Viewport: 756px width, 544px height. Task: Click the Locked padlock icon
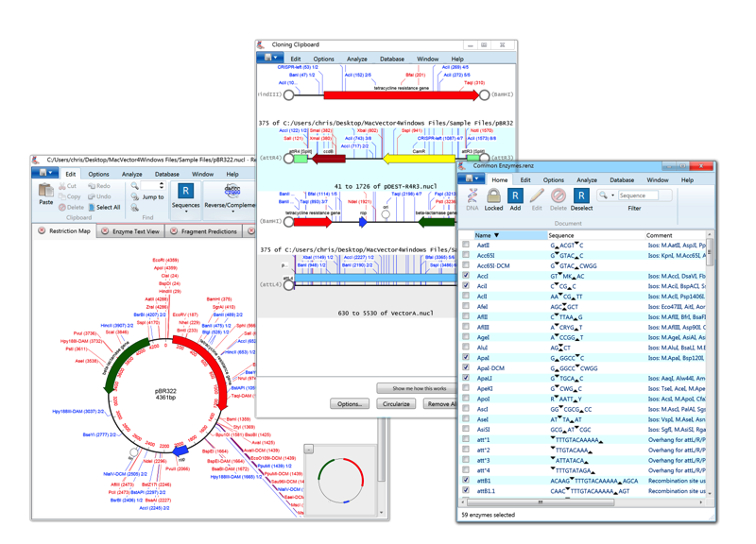(x=493, y=195)
